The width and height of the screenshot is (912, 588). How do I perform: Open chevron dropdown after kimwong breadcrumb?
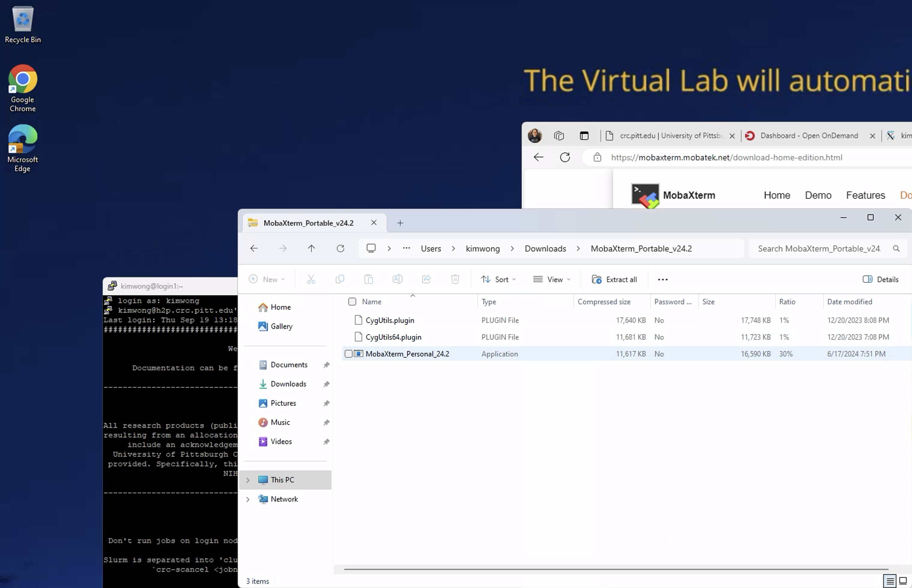coord(512,249)
